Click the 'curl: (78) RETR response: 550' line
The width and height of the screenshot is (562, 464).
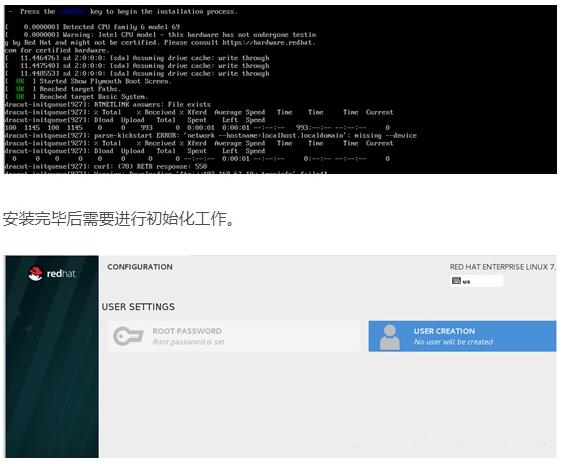click(x=106, y=166)
